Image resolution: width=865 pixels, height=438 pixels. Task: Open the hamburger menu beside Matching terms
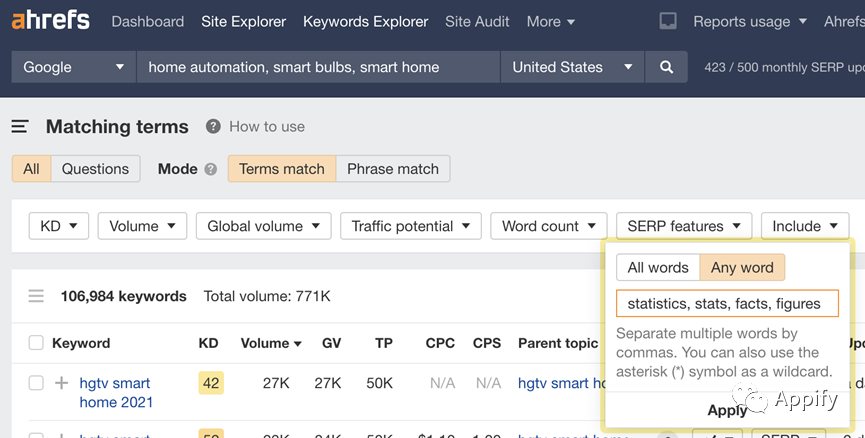(20, 127)
